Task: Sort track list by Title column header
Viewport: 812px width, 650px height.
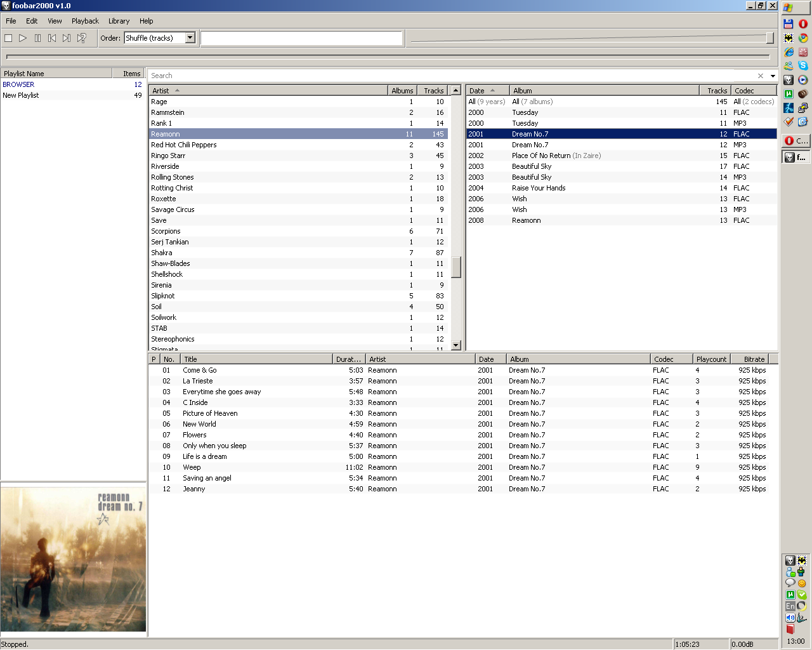Action: (257, 359)
